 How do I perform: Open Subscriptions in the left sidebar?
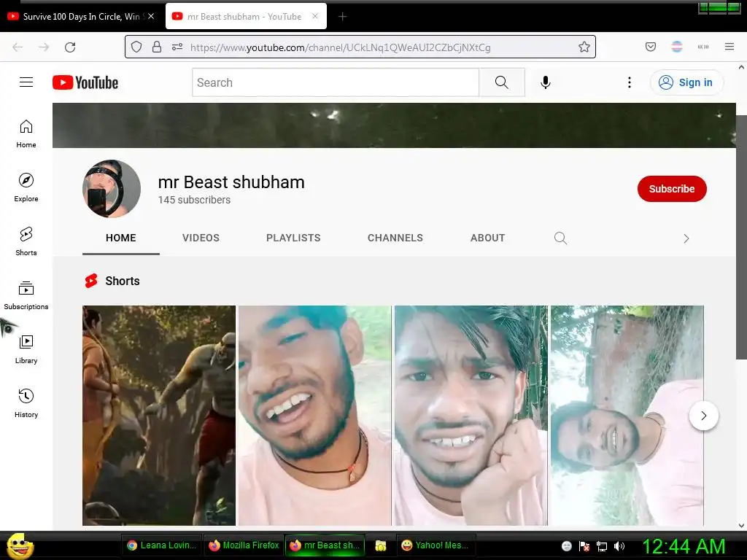[x=26, y=295]
